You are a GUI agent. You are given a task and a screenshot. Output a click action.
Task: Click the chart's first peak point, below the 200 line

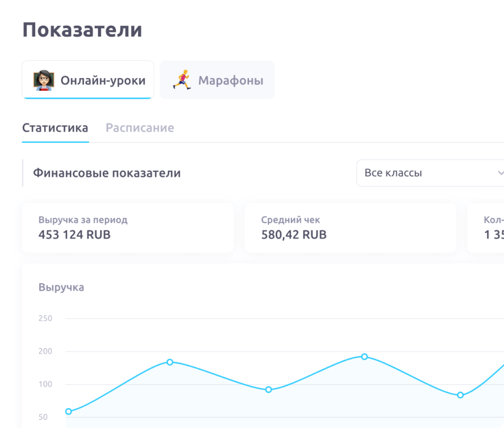pos(170,362)
